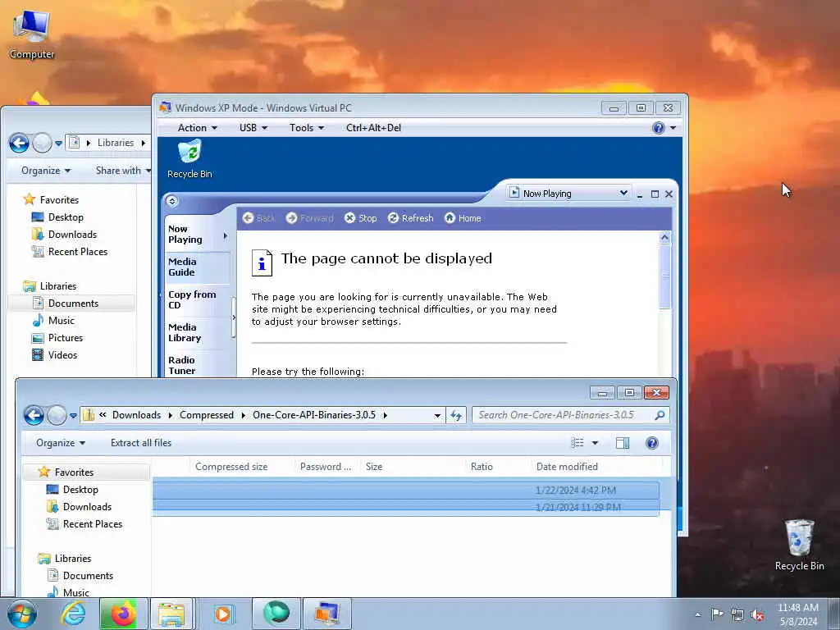
Task: Click the refresh icon beside the address bar
Action: point(456,415)
